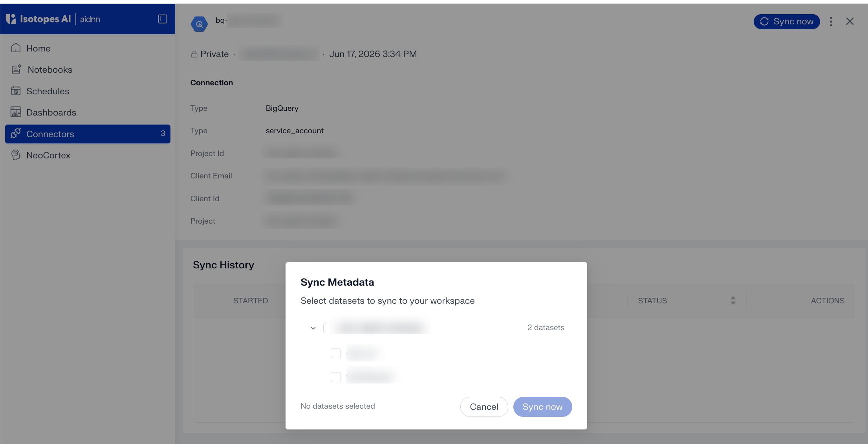
Task: Click the date Jun 17, 2026 3:34 PM
Action: (x=373, y=54)
